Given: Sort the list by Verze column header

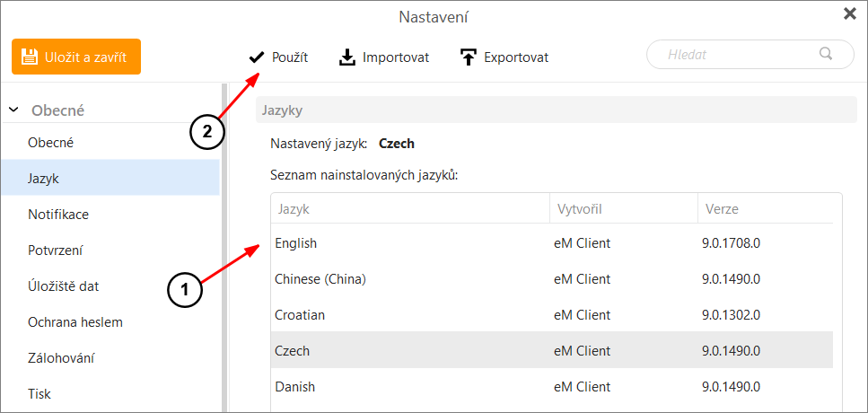Looking at the screenshot, I should [x=765, y=208].
